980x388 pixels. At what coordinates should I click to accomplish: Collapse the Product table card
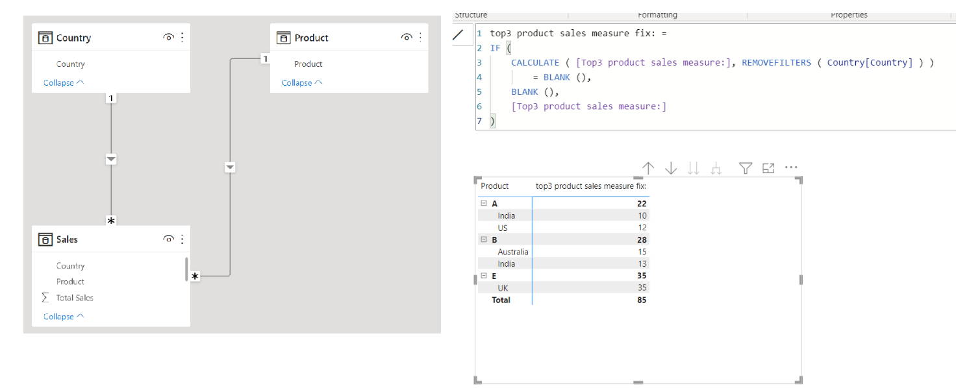tap(302, 82)
